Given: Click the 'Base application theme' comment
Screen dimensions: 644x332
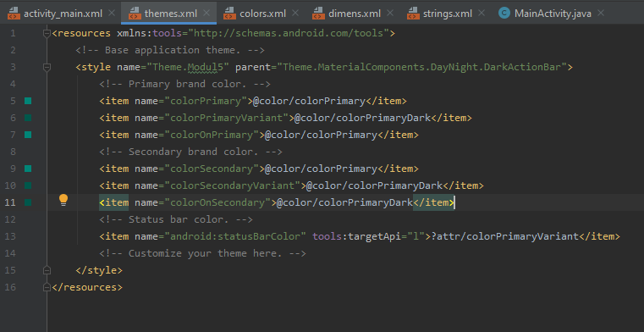Looking at the screenshot, I should pos(170,50).
